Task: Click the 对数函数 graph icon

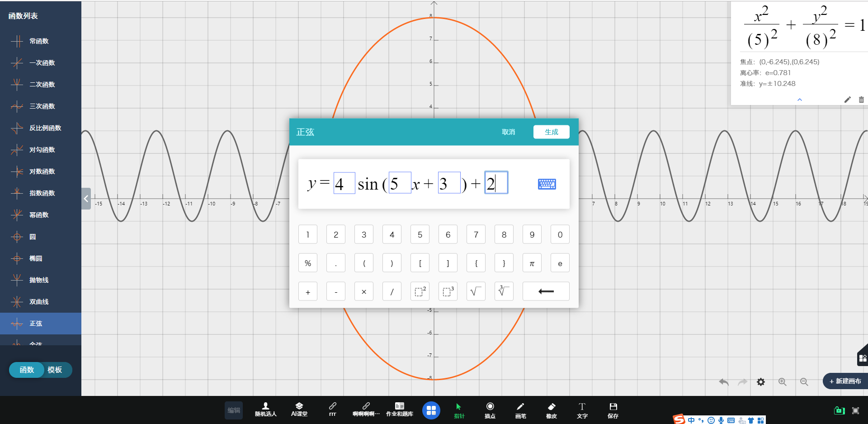Action: (x=17, y=172)
